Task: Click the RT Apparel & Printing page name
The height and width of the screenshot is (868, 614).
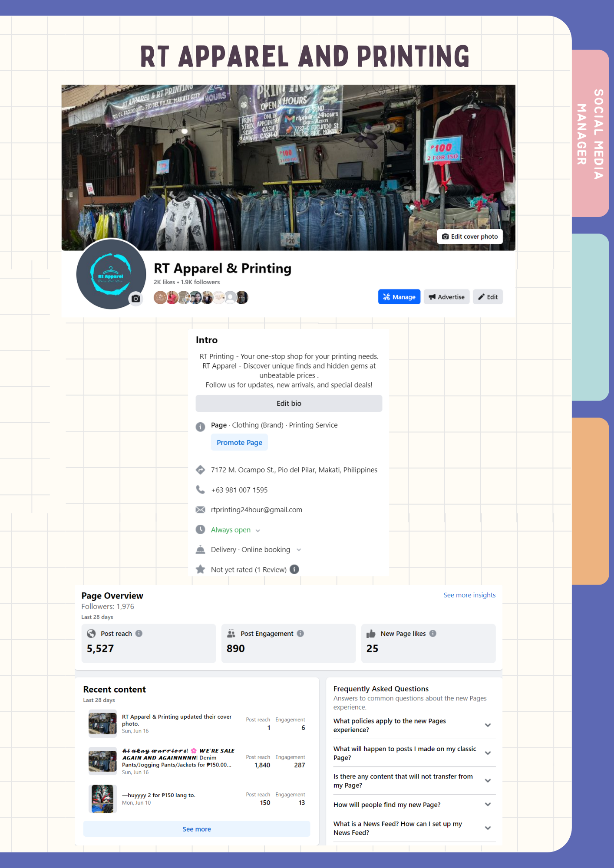Action: click(x=223, y=268)
